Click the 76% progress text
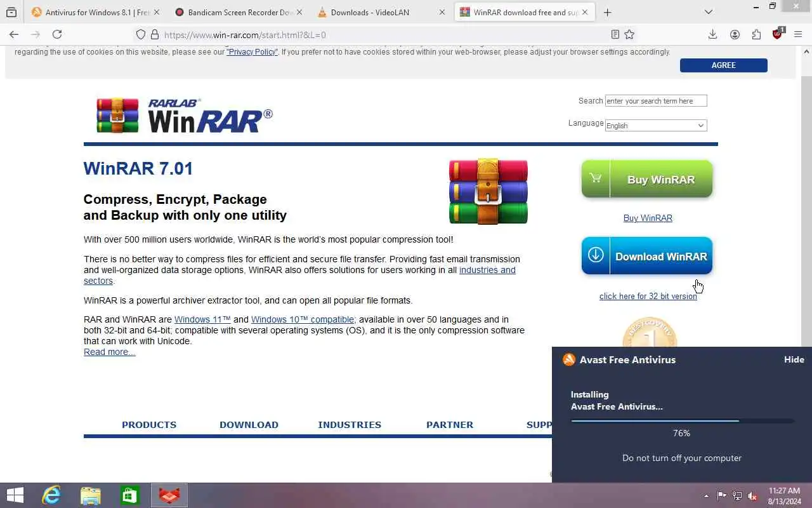The image size is (812, 508). [681, 433]
